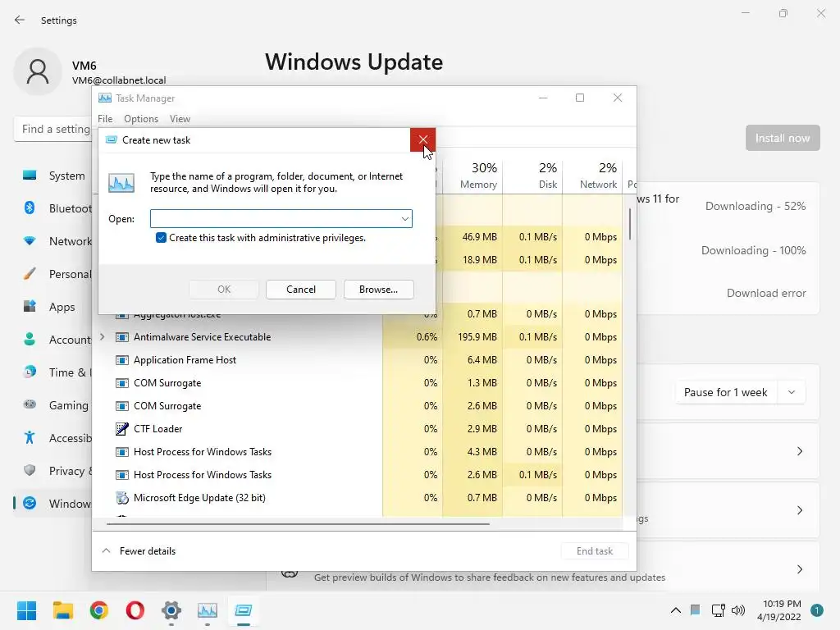Go back in Settings with arrow
Screen dimensions: 840x630
coord(20,20)
